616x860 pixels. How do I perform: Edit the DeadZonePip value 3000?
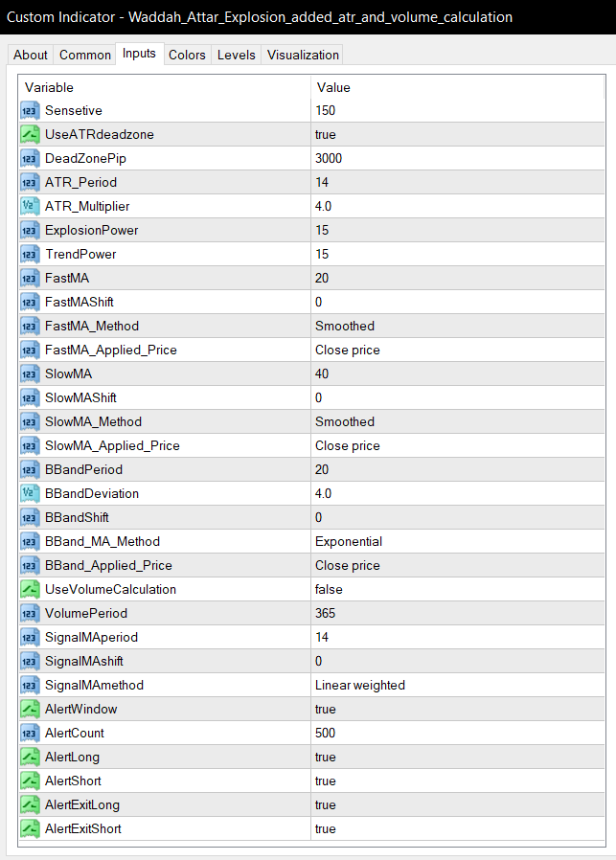458,159
